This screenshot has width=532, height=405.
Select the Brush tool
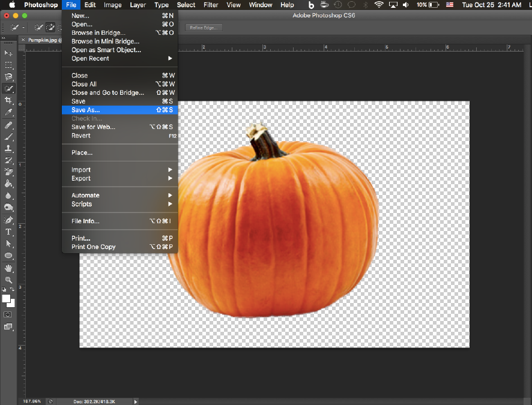(8, 137)
